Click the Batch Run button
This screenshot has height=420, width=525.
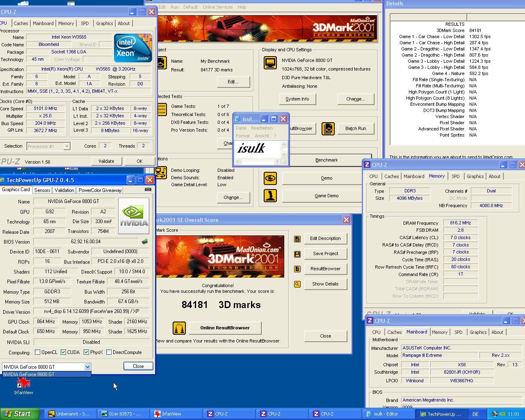[356, 128]
